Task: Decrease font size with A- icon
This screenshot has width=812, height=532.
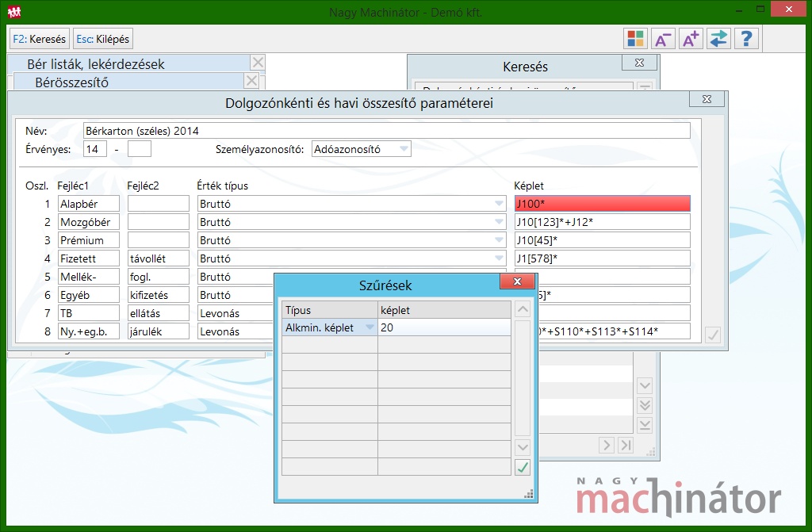Action: (x=663, y=39)
